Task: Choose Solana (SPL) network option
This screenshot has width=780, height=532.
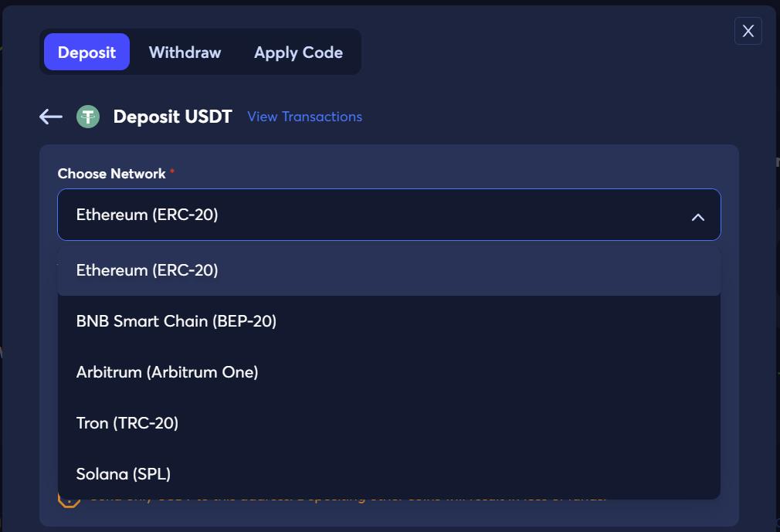Action: [389, 474]
